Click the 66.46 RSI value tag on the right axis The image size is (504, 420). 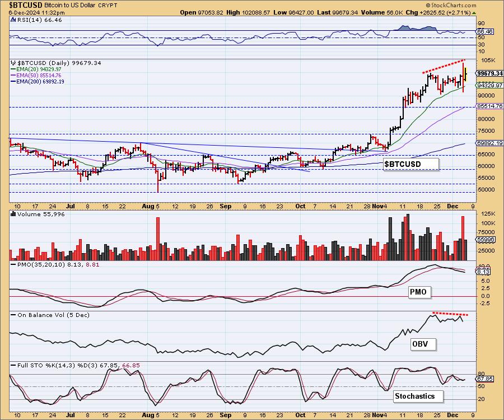485,31
